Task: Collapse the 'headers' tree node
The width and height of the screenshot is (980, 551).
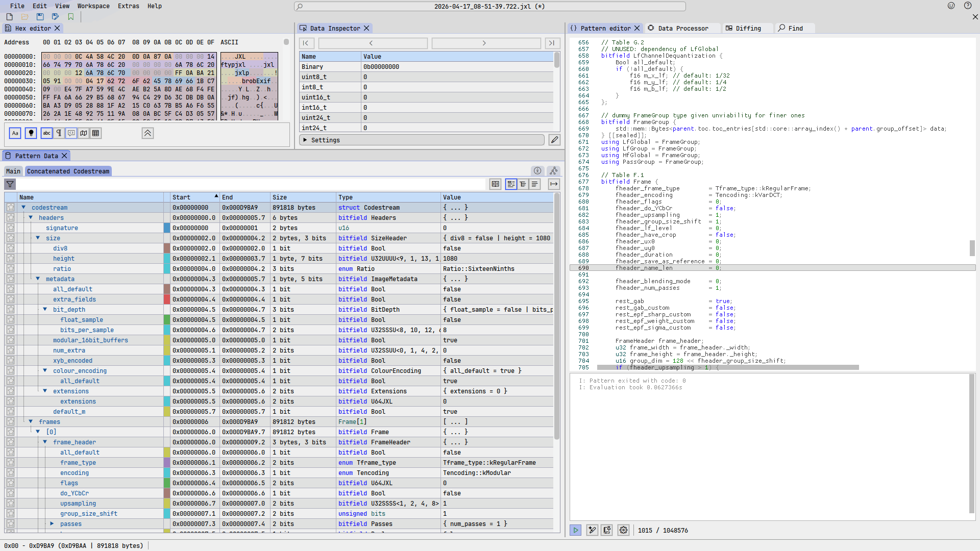Action: click(x=31, y=218)
